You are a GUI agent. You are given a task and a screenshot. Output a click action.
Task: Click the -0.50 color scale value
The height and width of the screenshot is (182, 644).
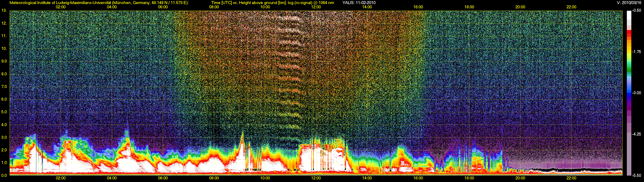[636, 10]
